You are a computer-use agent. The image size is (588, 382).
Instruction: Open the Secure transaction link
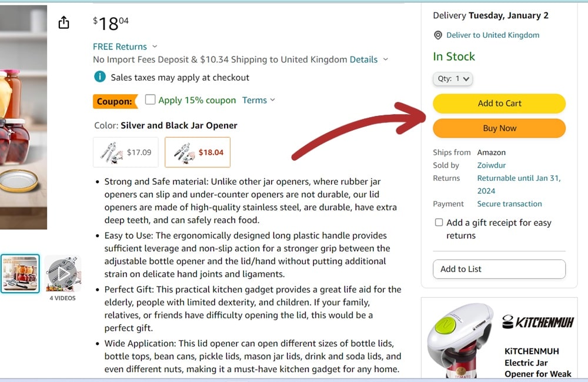(x=509, y=204)
